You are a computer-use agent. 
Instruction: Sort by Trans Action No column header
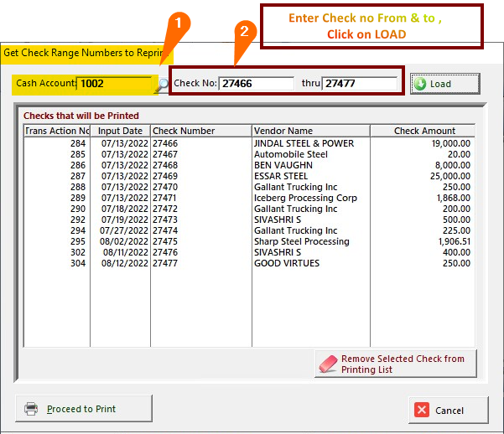[56, 131]
